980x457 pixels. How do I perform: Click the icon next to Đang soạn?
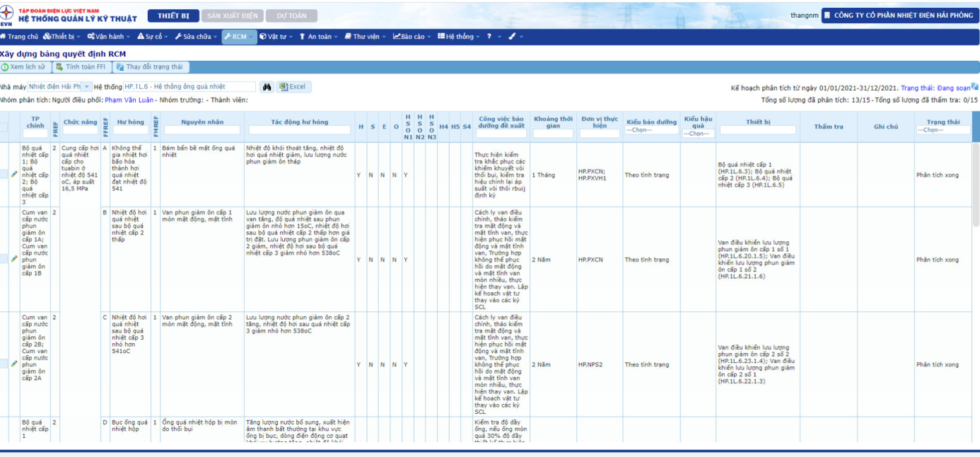tap(975, 87)
